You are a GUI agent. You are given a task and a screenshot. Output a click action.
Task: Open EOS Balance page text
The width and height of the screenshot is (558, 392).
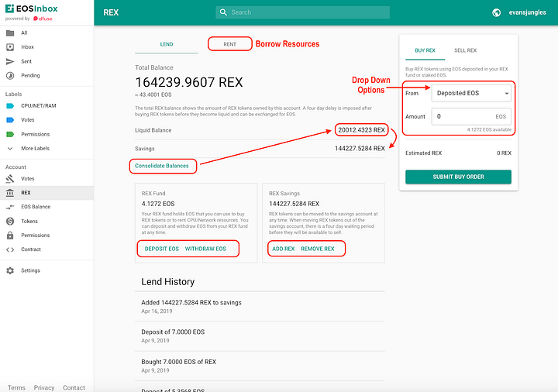pyautogui.click(x=36, y=207)
